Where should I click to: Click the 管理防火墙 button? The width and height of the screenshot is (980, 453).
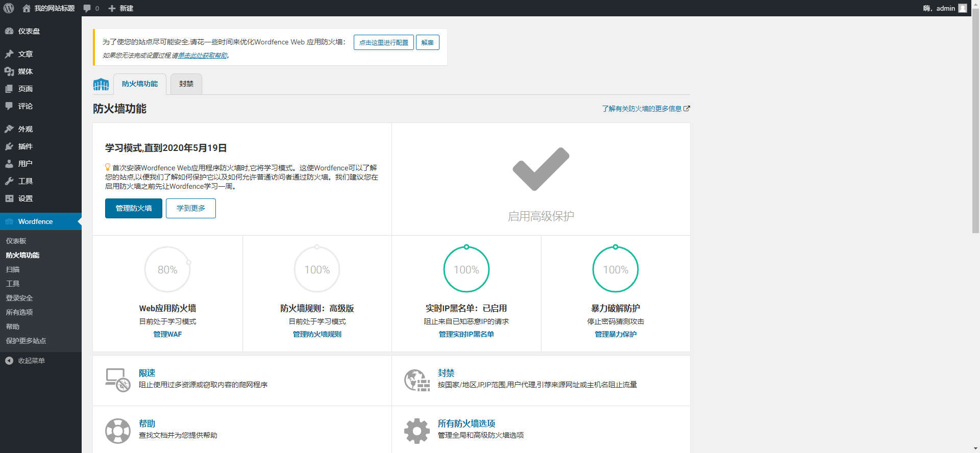click(134, 208)
